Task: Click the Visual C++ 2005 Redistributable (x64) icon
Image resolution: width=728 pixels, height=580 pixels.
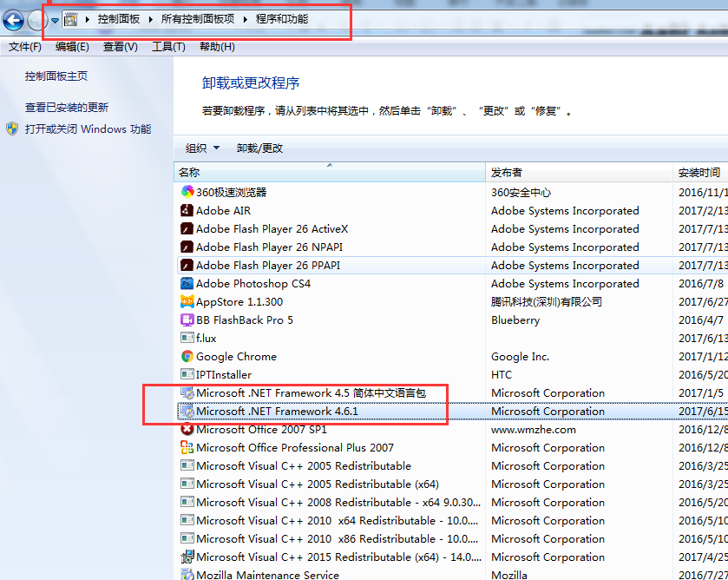Action: (x=187, y=484)
